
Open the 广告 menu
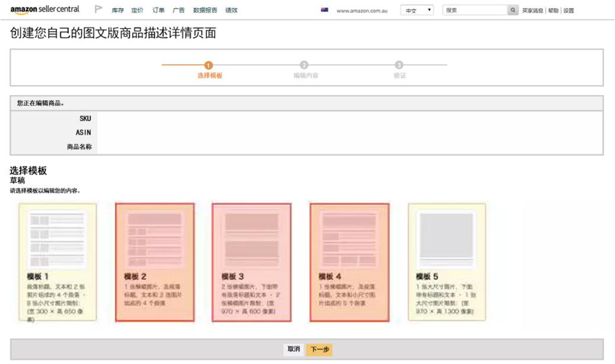click(178, 10)
